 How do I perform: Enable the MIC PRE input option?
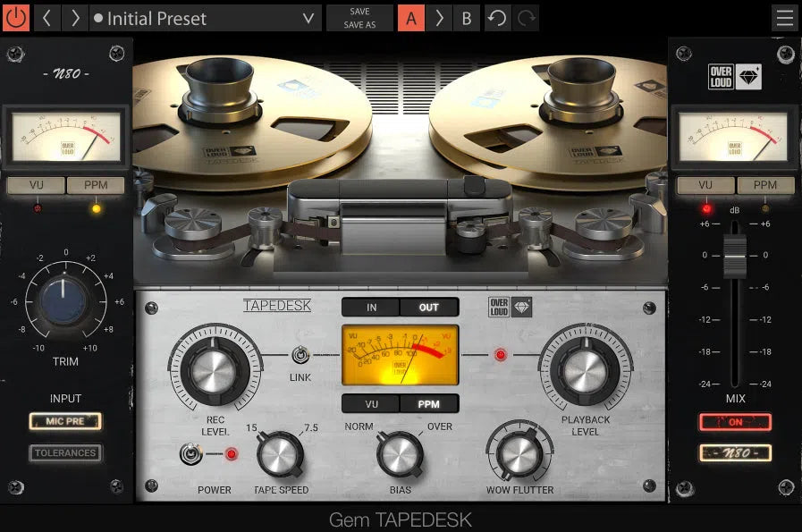coord(64,421)
